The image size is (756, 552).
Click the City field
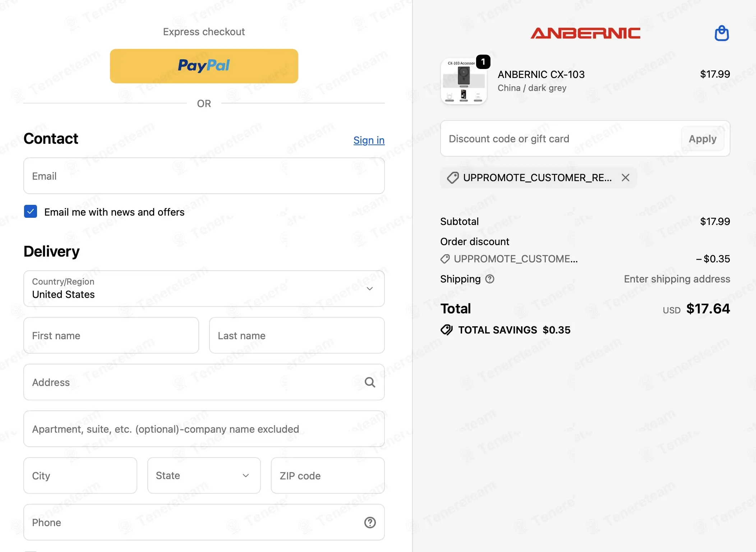[80, 475]
